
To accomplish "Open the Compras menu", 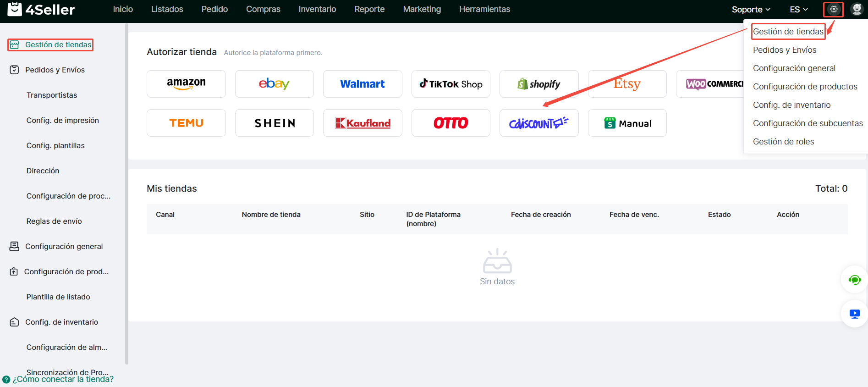I will pos(263,9).
